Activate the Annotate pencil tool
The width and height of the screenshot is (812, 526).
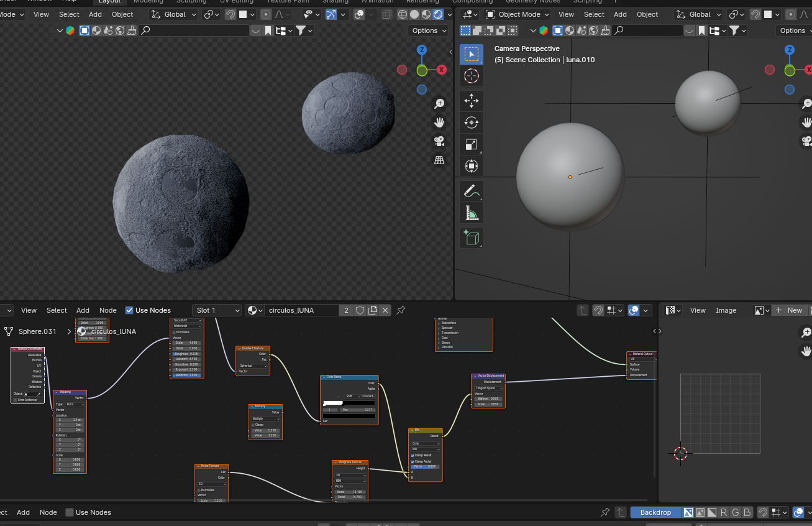(x=472, y=191)
